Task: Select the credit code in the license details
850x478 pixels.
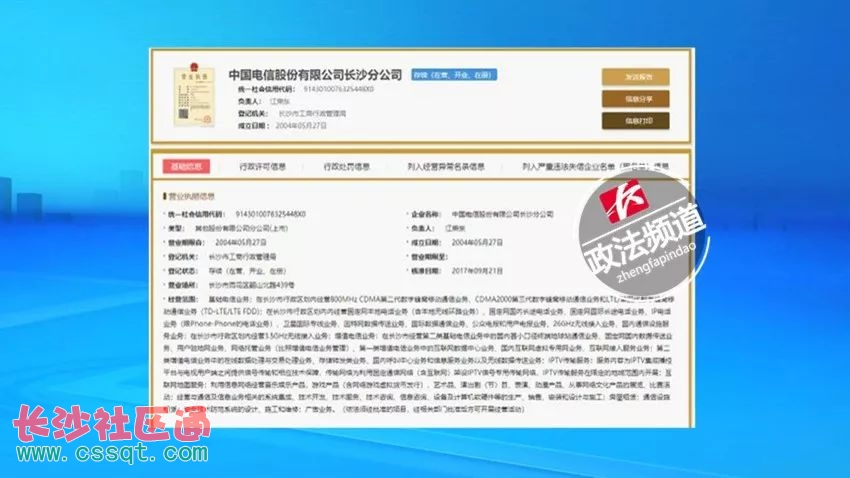Action: click(x=271, y=214)
